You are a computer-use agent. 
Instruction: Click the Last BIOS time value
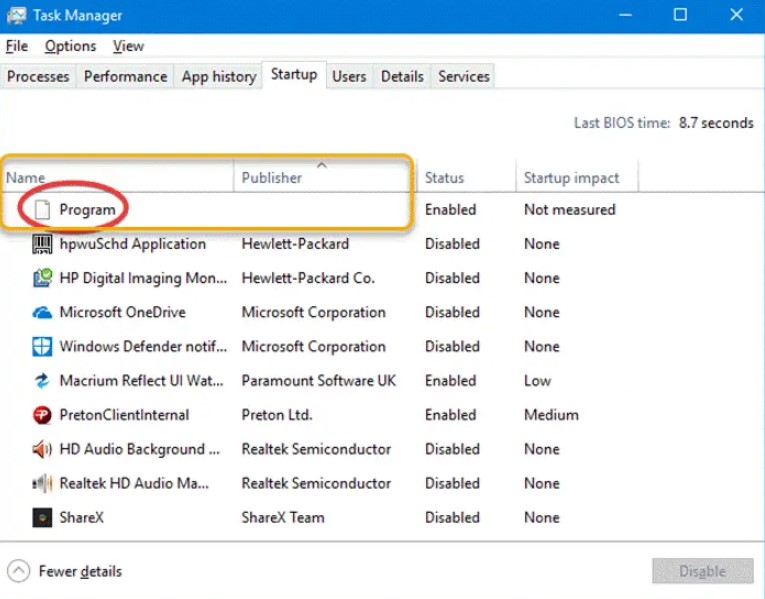tap(716, 122)
